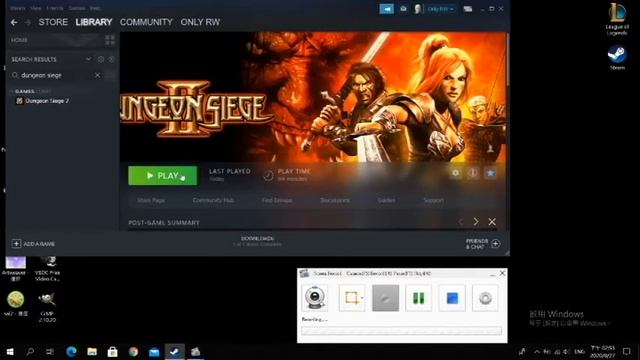The width and height of the screenshot is (640, 360).
Task: Click the grey record button in recorder
Action: click(385, 298)
